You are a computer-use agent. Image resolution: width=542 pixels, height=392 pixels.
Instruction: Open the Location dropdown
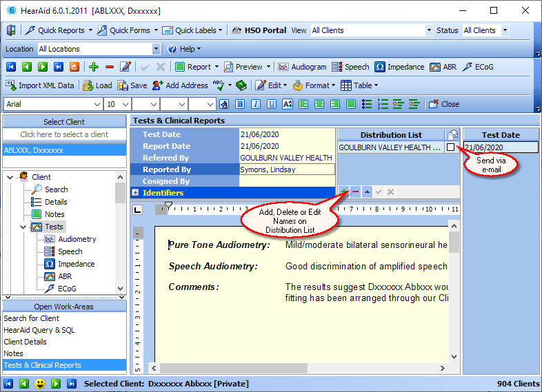(x=156, y=49)
